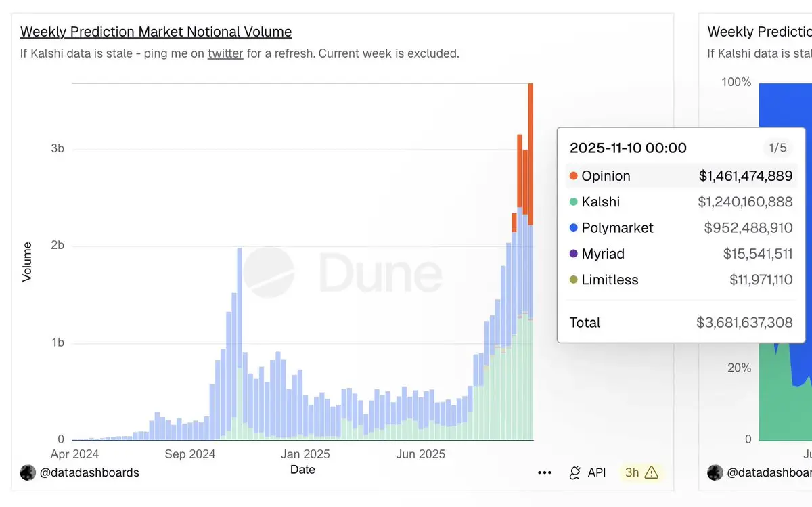The height and width of the screenshot is (507, 812).
Task: Click the API plug icon
Action: click(x=575, y=472)
